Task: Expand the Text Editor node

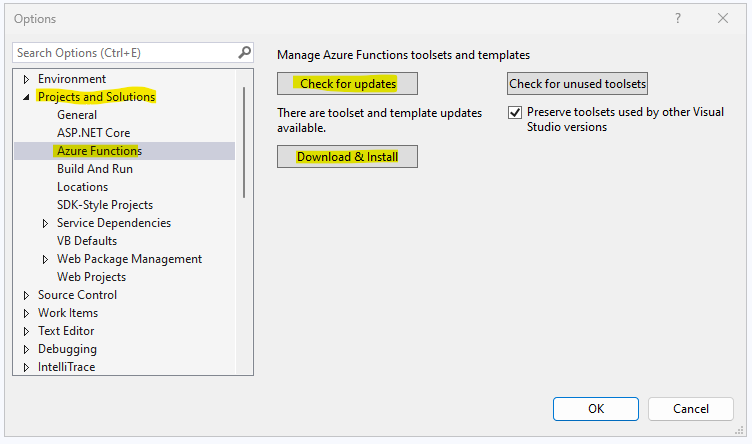Action: [26, 331]
